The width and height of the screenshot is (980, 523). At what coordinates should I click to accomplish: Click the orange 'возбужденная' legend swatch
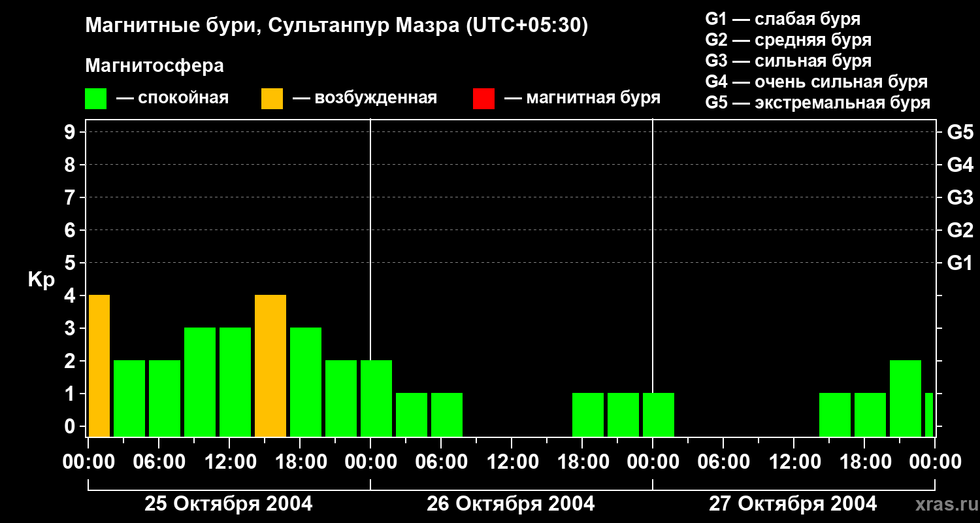tap(272, 98)
